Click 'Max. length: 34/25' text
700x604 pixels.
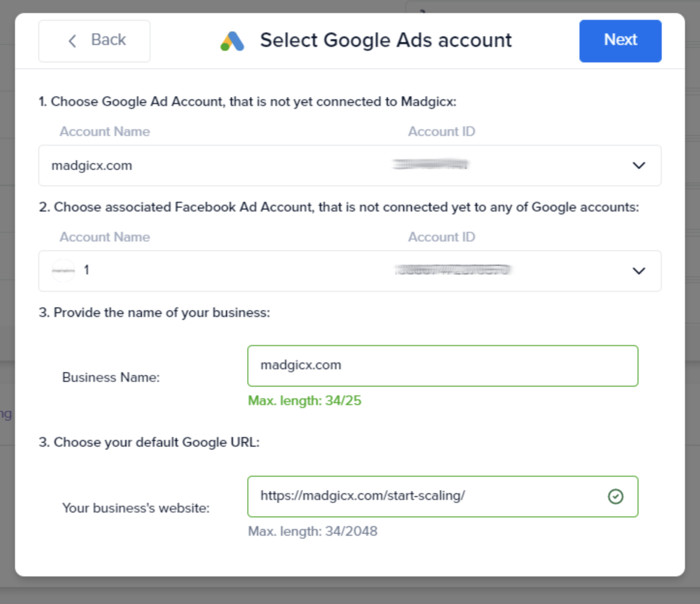click(x=304, y=401)
